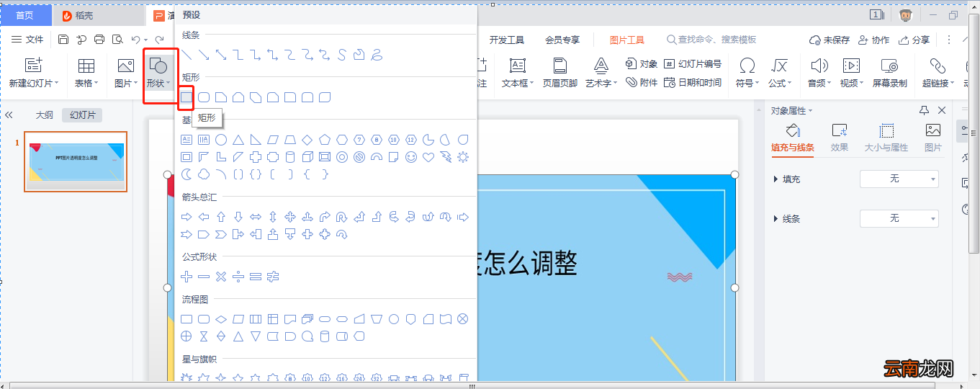Insert date and time (日期和时间)

tap(693, 83)
